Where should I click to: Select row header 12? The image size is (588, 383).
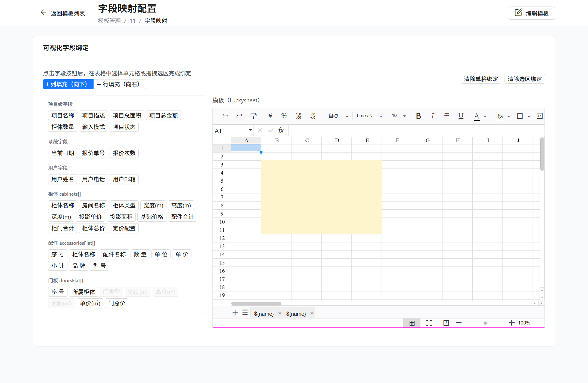[x=222, y=238]
